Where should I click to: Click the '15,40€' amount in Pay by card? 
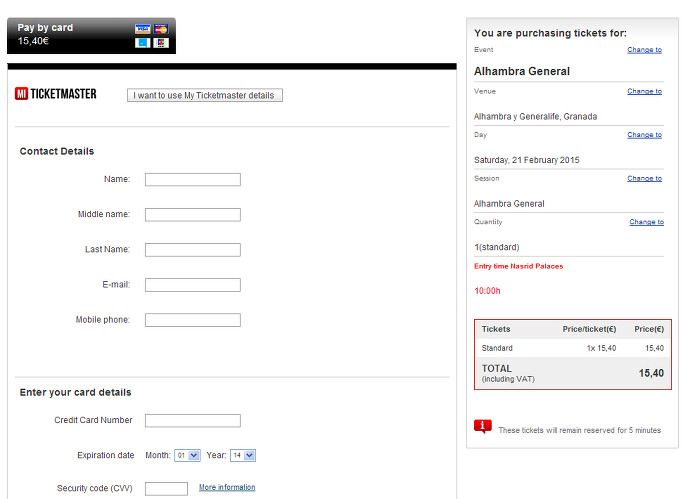click(x=33, y=41)
